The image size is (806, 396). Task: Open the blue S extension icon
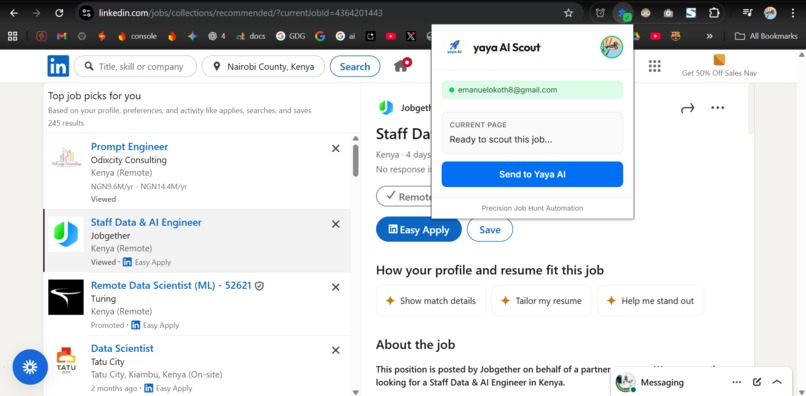click(691, 13)
